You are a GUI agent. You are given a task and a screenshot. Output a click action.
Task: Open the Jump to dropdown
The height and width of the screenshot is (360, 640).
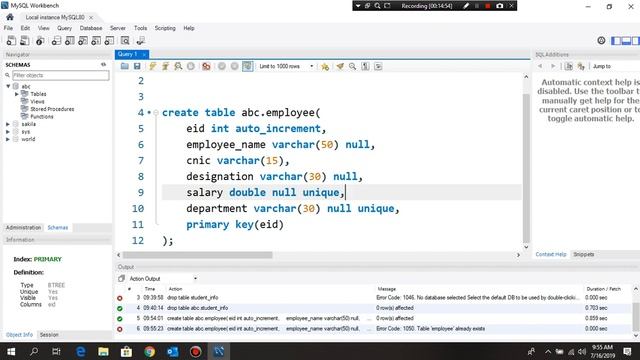pos(602,66)
